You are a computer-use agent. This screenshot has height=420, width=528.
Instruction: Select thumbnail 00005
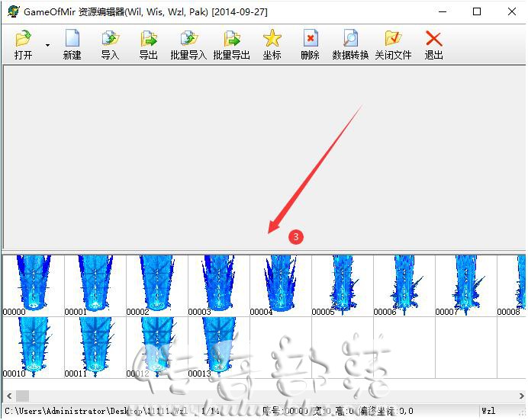pyautogui.click(x=343, y=286)
